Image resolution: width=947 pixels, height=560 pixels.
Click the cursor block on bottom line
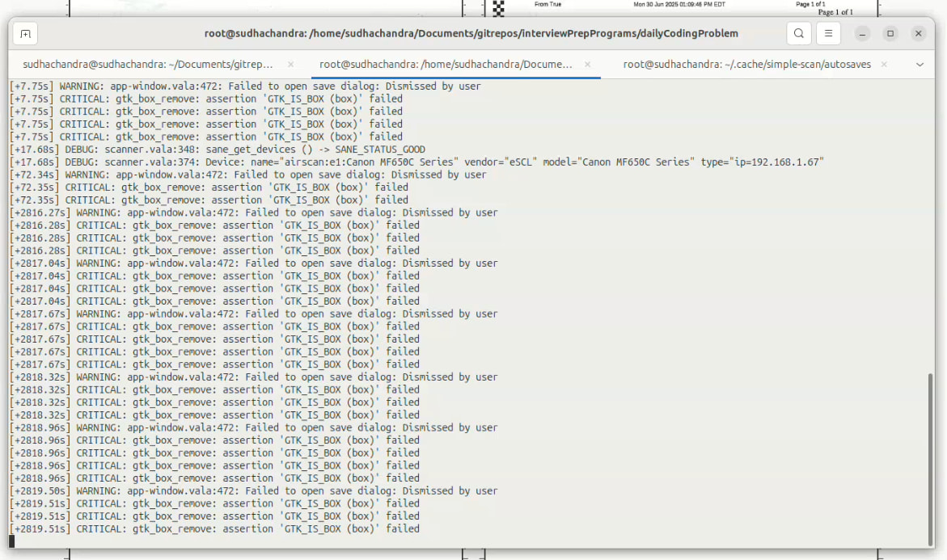click(13, 541)
